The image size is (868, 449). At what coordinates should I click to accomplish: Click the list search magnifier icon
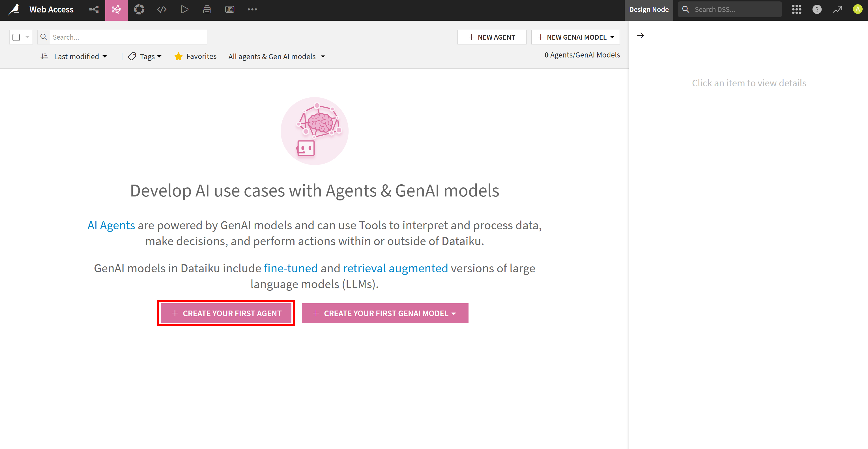44,37
